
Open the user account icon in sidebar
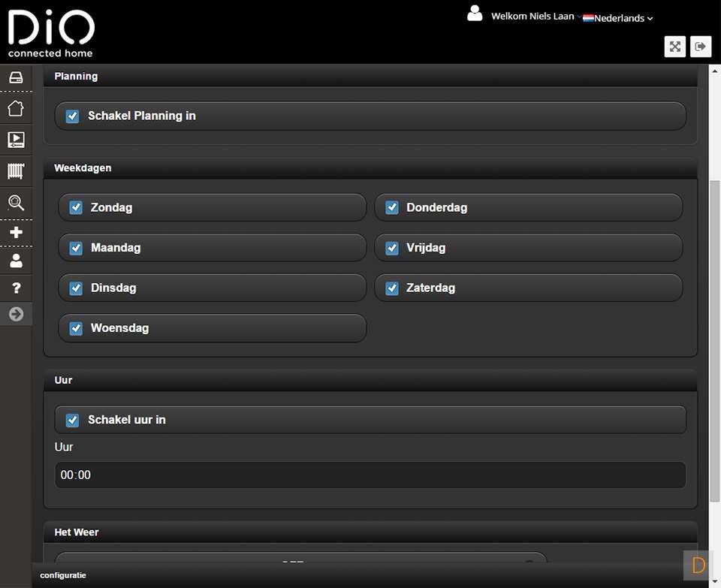point(16,261)
